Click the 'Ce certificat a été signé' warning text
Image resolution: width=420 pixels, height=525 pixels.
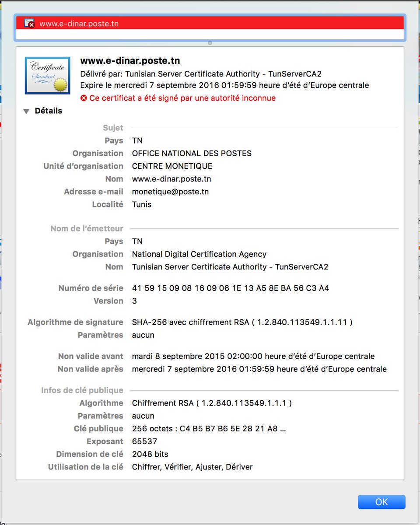tap(183, 98)
